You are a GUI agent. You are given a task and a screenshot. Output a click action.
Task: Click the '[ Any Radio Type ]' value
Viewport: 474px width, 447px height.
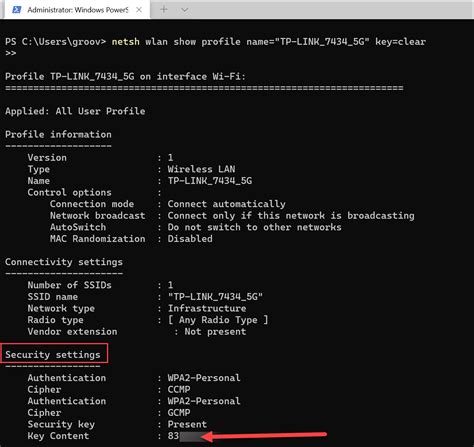(218, 320)
